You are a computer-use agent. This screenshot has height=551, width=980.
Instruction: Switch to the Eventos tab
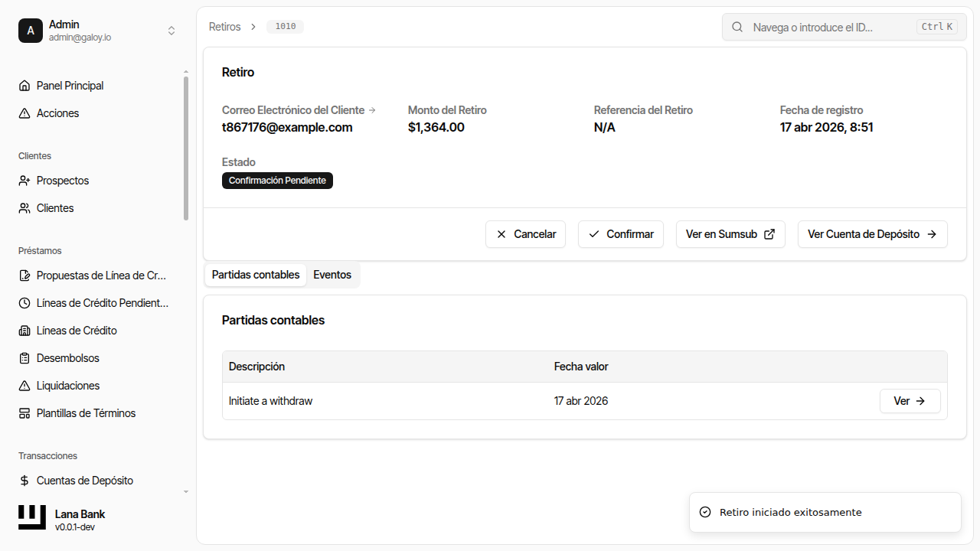[332, 275]
